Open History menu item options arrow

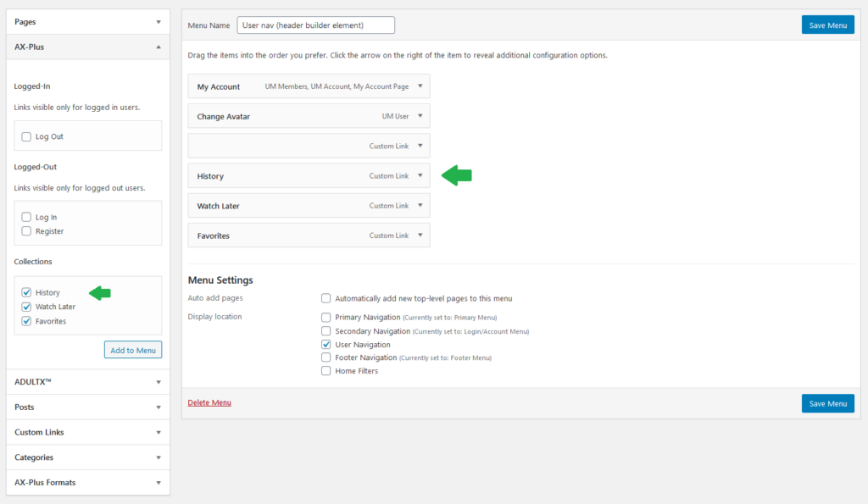(x=420, y=176)
